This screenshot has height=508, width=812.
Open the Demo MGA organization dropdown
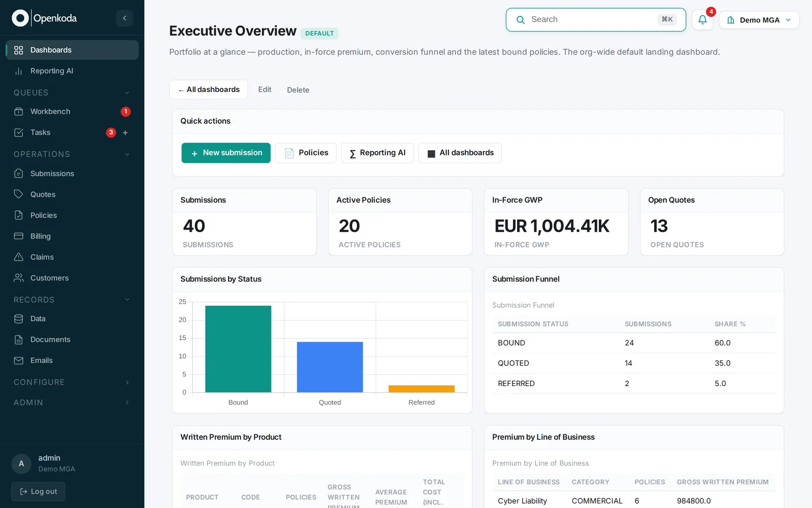pos(759,20)
